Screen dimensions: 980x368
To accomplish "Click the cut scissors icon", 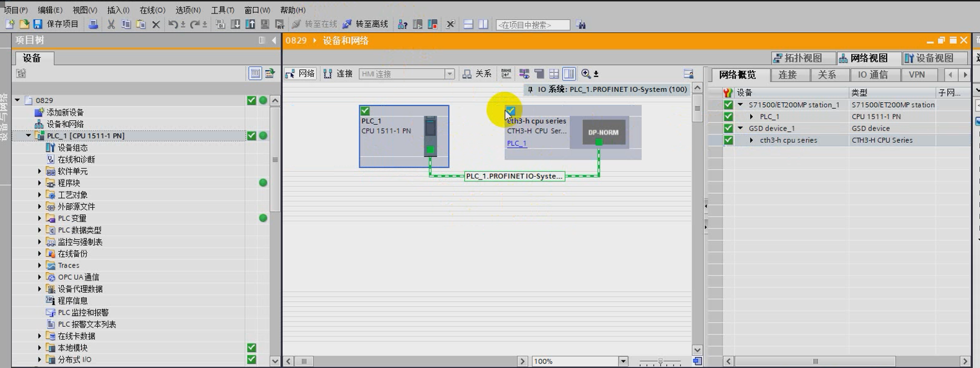I will pos(111,24).
